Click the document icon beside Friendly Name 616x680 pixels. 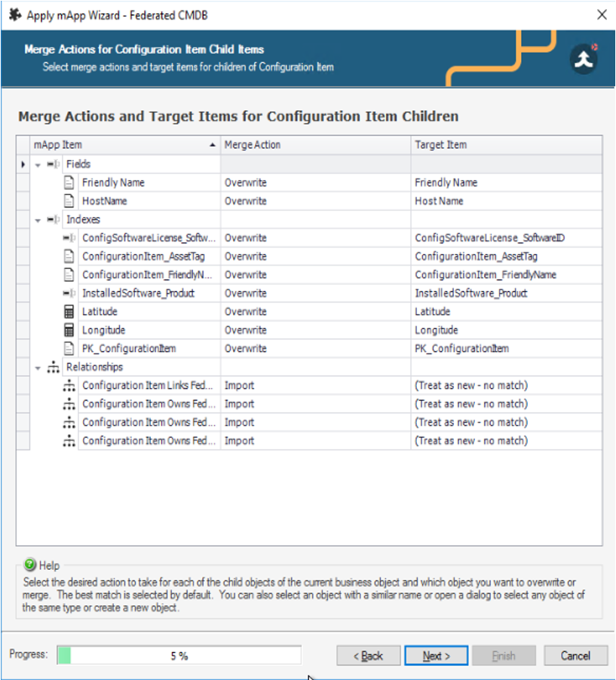coord(69,182)
